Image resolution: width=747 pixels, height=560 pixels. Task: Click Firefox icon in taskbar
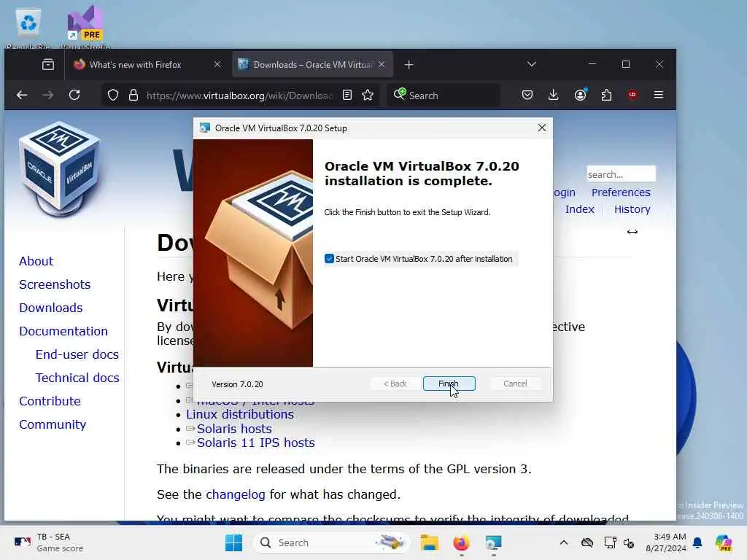coord(461,542)
